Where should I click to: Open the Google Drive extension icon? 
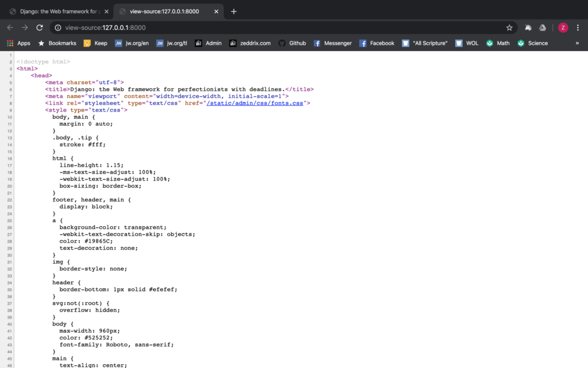pyautogui.click(x=543, y=28)
